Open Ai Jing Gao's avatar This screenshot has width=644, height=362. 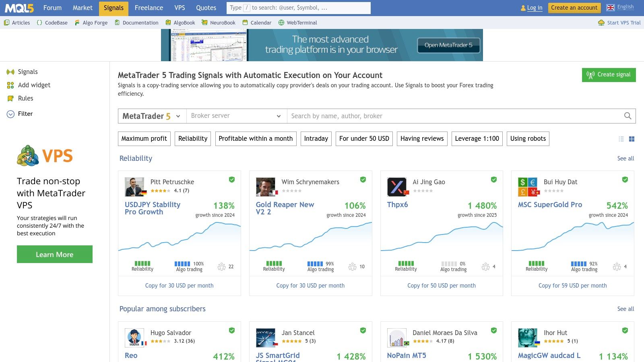[x=397, y=187]
